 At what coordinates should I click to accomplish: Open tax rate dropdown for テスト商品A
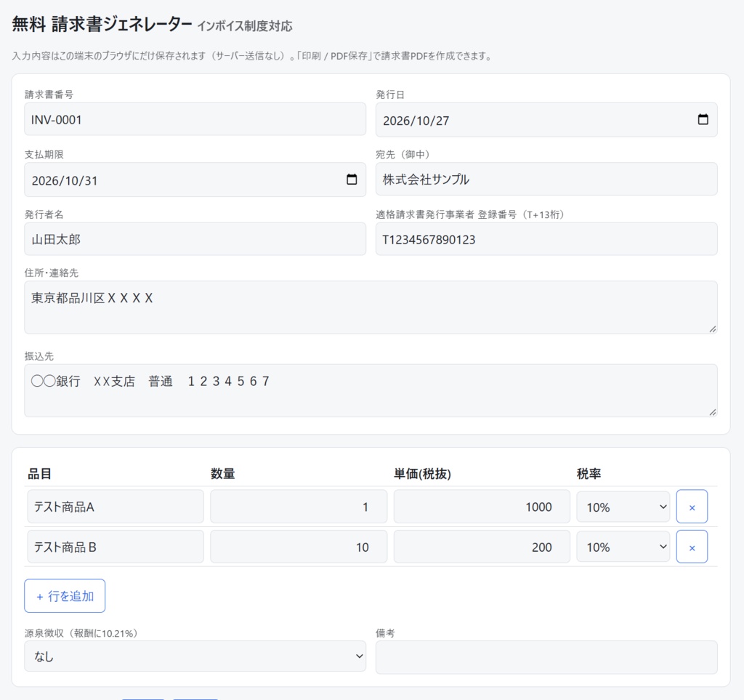623,507
